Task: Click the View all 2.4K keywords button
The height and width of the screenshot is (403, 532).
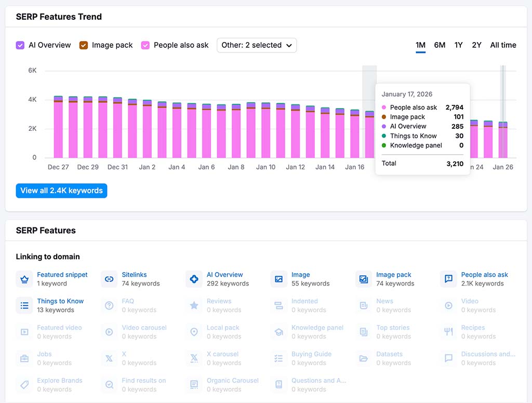Action: click(61, 191)
